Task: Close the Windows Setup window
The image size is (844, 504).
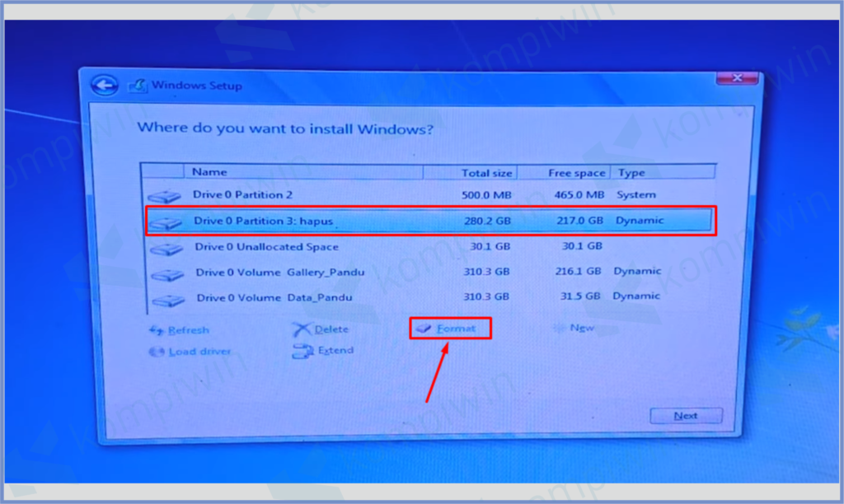Action: tap(737, 79)
